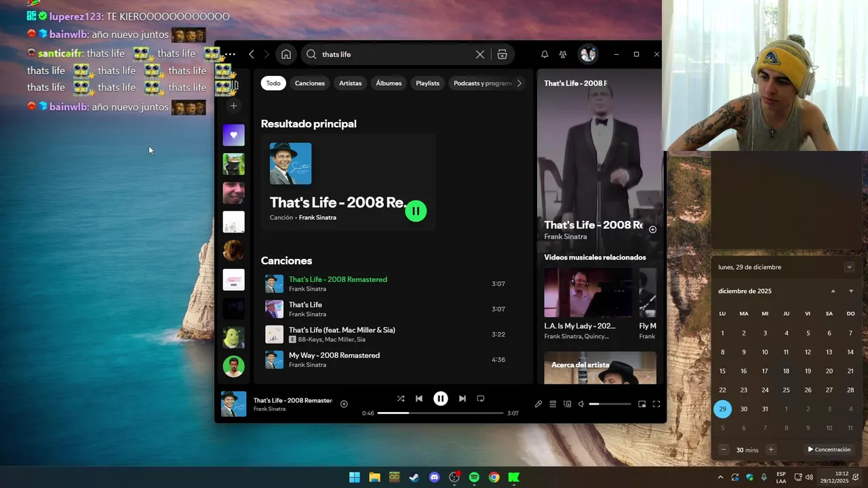The width and height of the screenshot is (868, 488).
Task: Select the Todo filter chip
Action: (273, 83)
